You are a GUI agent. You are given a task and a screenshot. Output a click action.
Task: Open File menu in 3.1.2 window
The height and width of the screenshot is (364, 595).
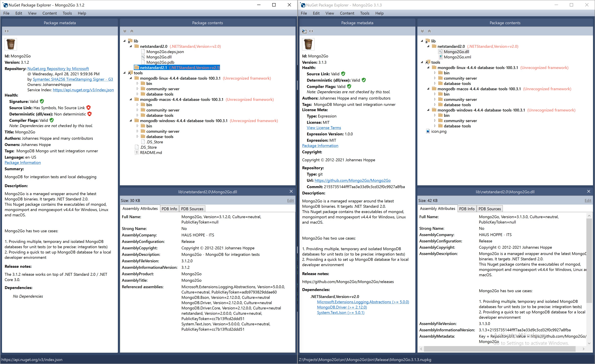point(6,13)
